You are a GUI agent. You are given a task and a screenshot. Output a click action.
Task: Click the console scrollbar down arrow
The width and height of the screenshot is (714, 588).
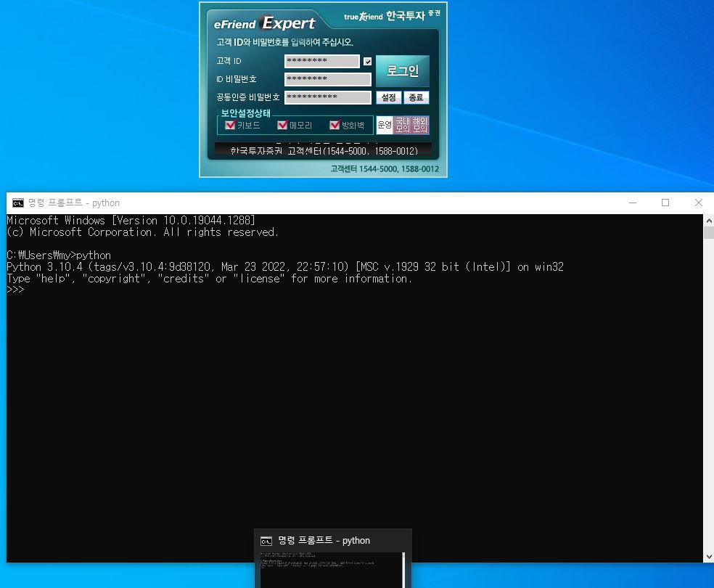coord(708,557)
